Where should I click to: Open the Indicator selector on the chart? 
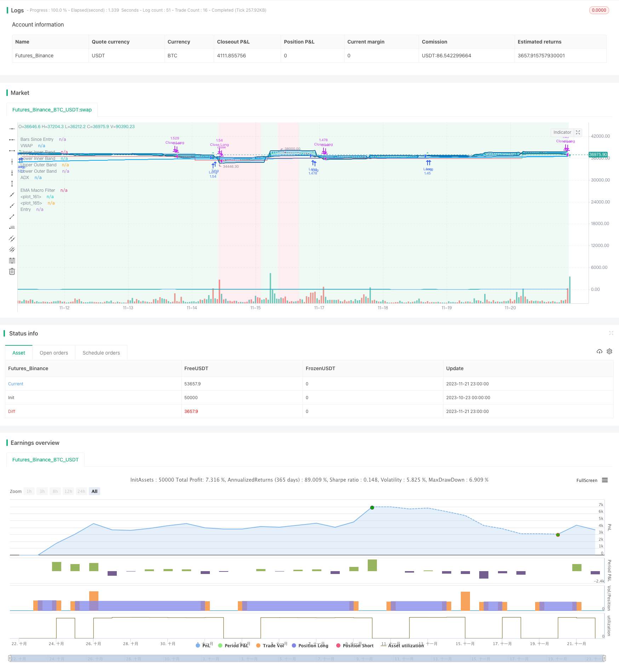[562, 132]
